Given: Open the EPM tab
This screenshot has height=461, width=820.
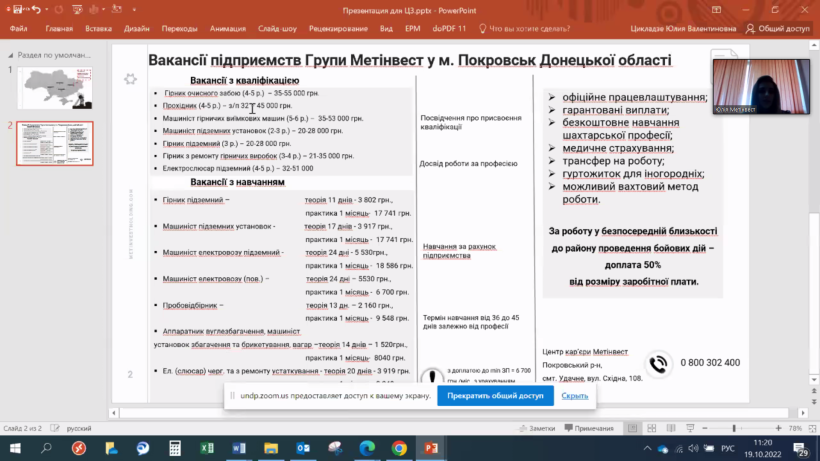Looking at the screenshot, I should pyautogui.click(x=413, y=29).
